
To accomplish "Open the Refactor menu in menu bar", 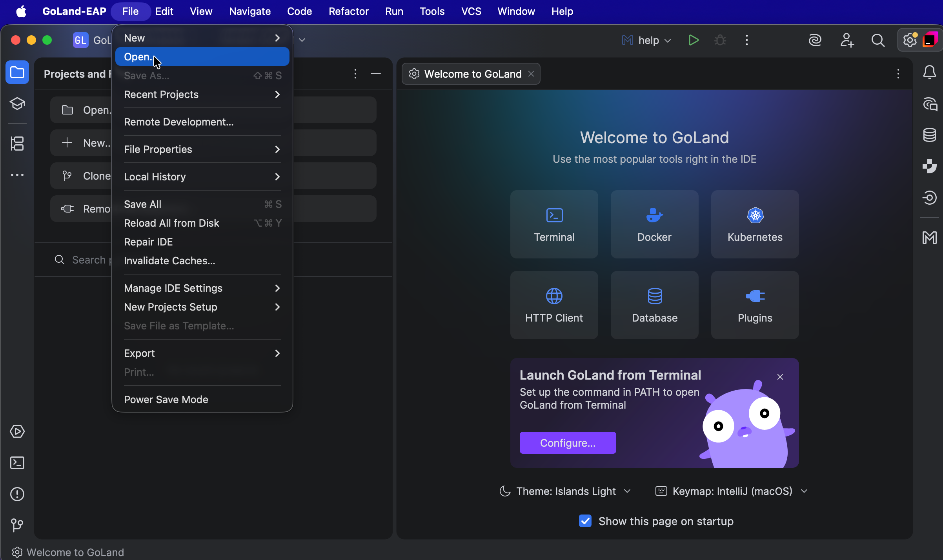I will (x=348, y=11).
